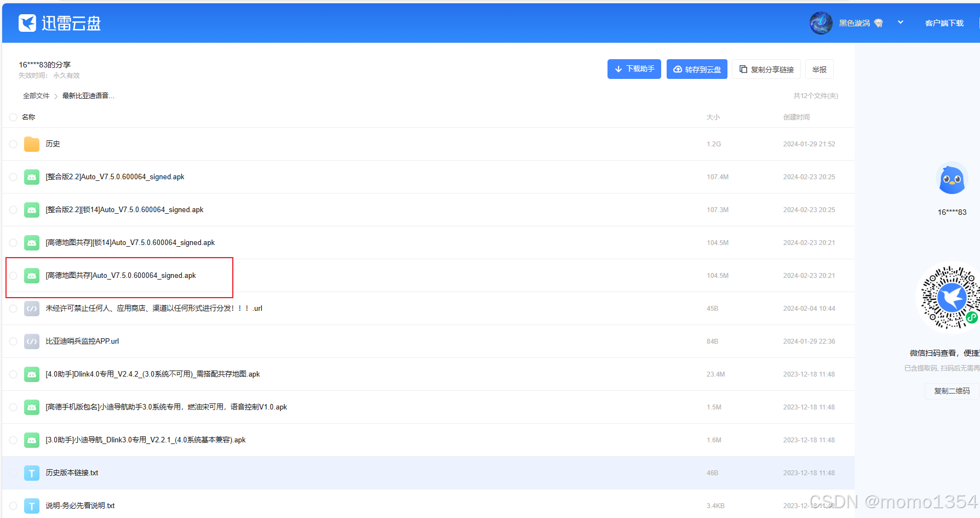The height and width of the screenshot is (518, 980).
Task: Expand the account dropdown arrow
Action: [x=901, y=22]
